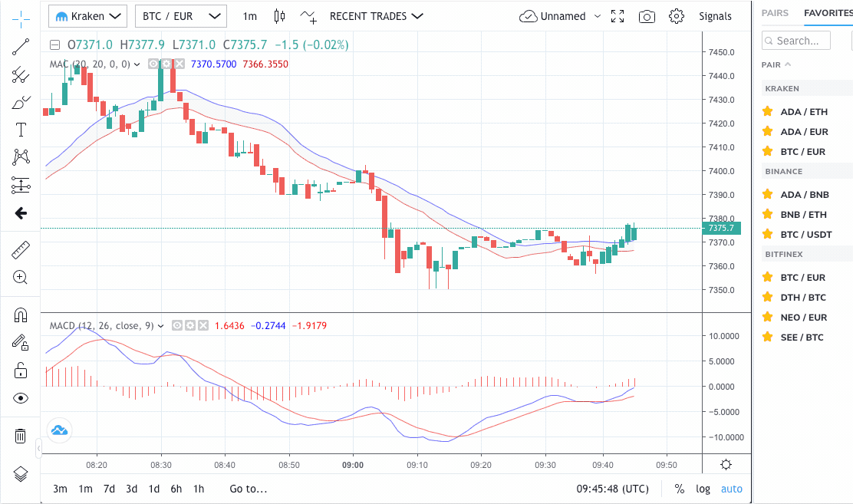Image resolution: width=853 pixels, height=504 pixels.
Task: Expand the Recent Trades dropdown
Action: coord(376,16)
